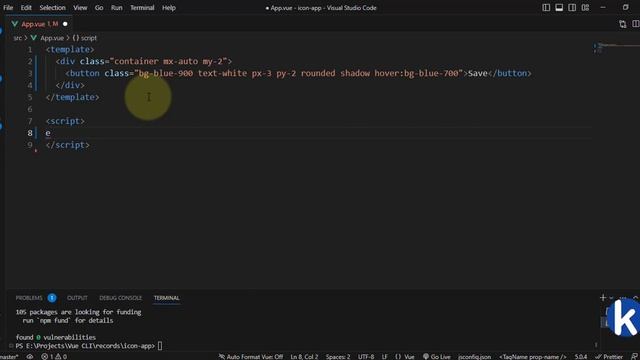Screen dimensions: 640x360
Task: Click the TagName prop-name status item
Action: coord(533,357)
